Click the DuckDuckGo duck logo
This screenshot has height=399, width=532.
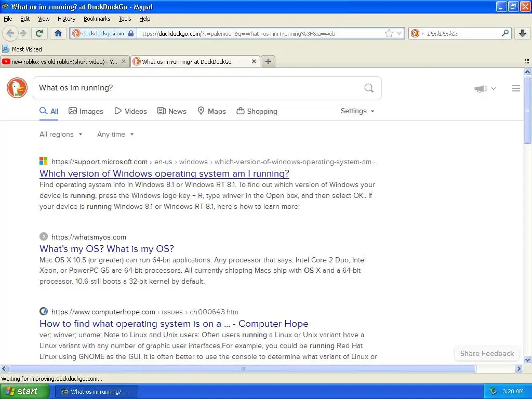point(17,88)
